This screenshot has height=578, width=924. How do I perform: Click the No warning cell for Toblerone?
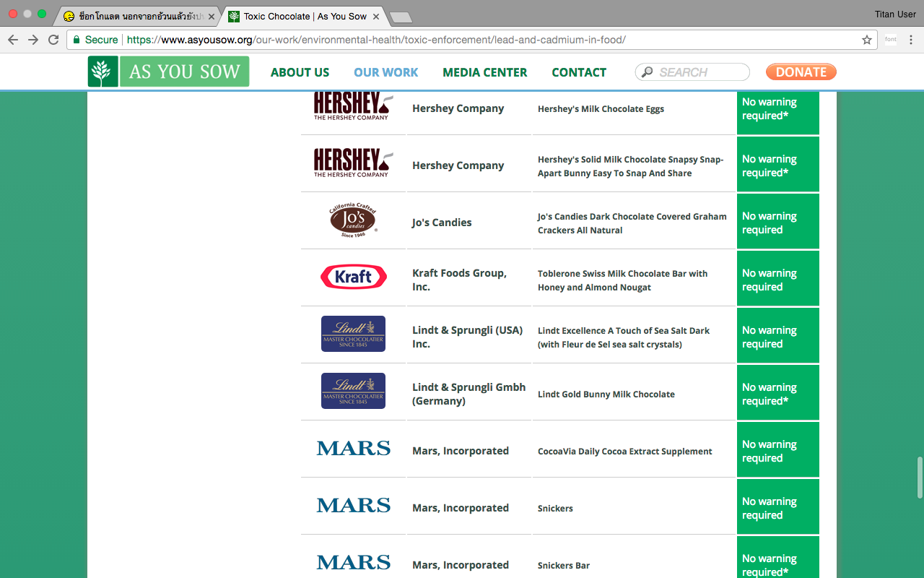(778, 280)
